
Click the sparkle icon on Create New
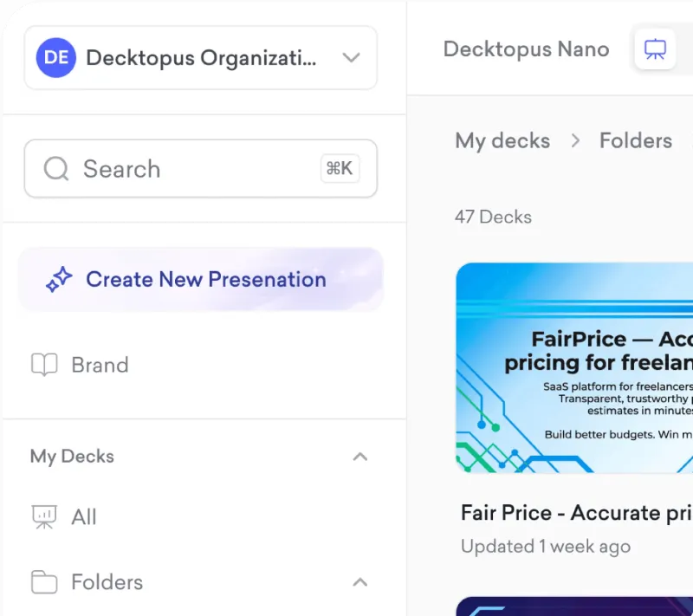[x=59, y=279]
